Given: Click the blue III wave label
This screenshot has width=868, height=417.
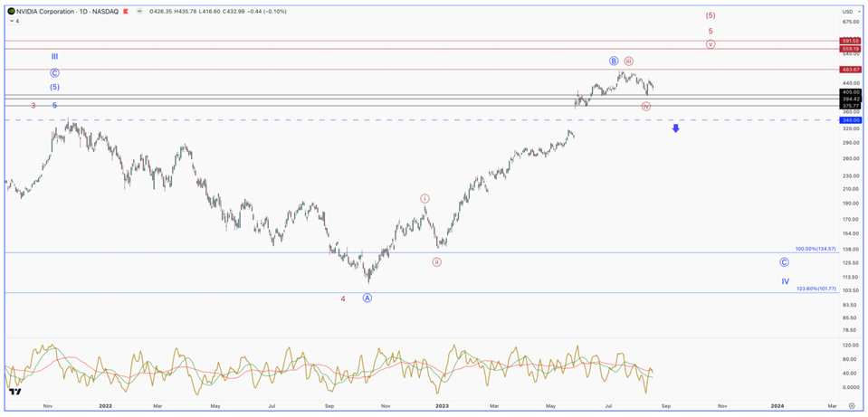Looking at the screenshot, I should tap(55, 56).
